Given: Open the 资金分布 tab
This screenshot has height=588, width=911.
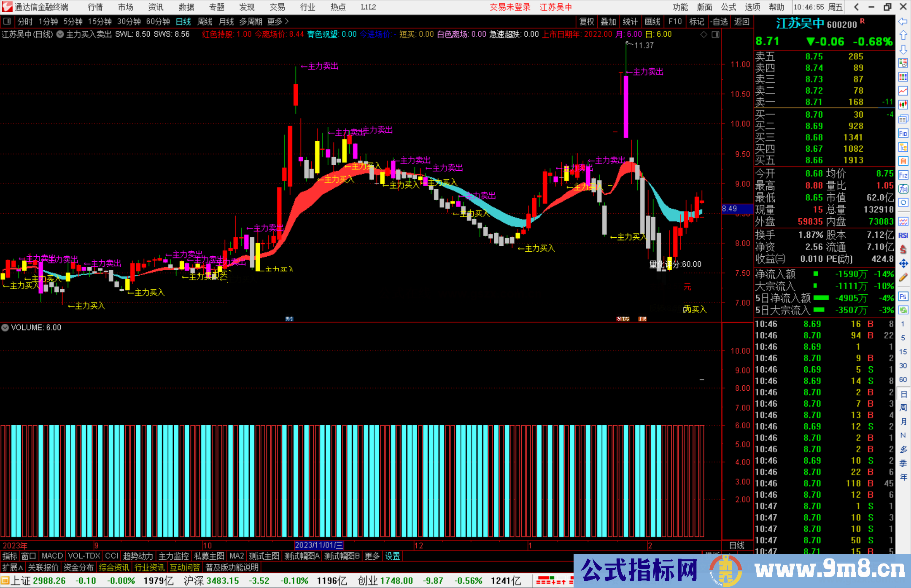Looking at the screenshot, I should click(79, 567).
